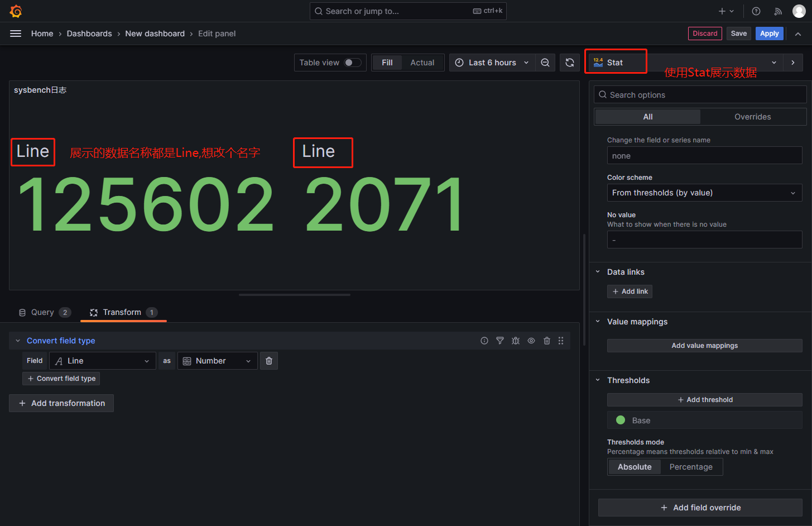Select the Actual panel sizing option
812x526 pixels.
point(422,63)
